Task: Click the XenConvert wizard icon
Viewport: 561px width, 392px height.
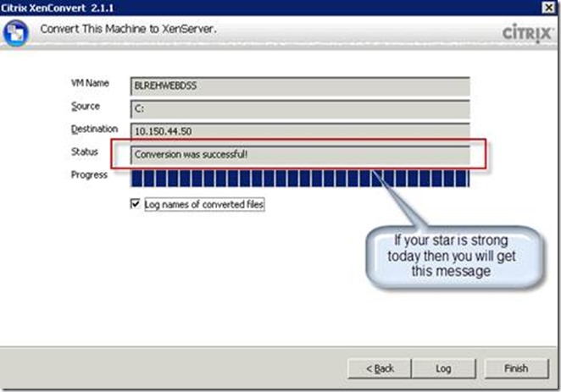Action: pyautogui.click(x=15, y=33)
